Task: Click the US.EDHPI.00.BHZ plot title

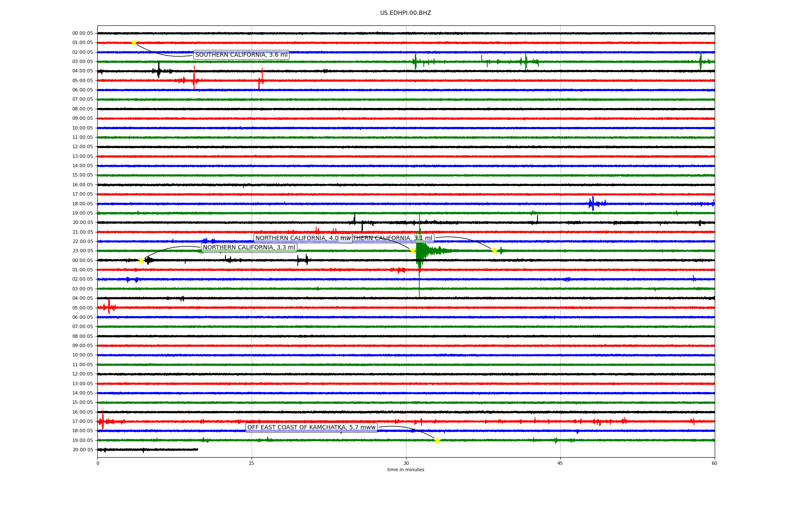Action: click(x=405, y=13)
